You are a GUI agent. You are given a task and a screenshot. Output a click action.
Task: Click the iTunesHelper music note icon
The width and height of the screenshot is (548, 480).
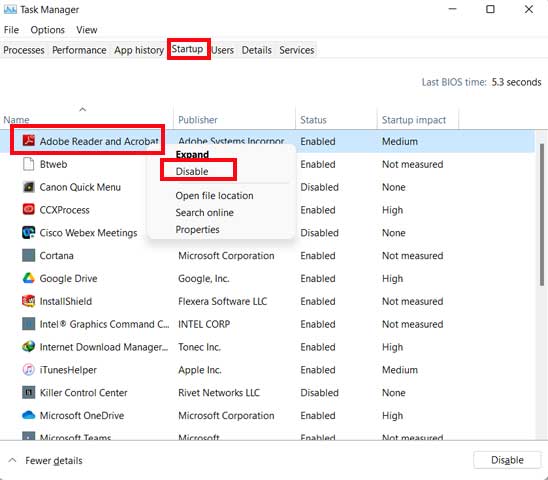click(x=29, y=370)
